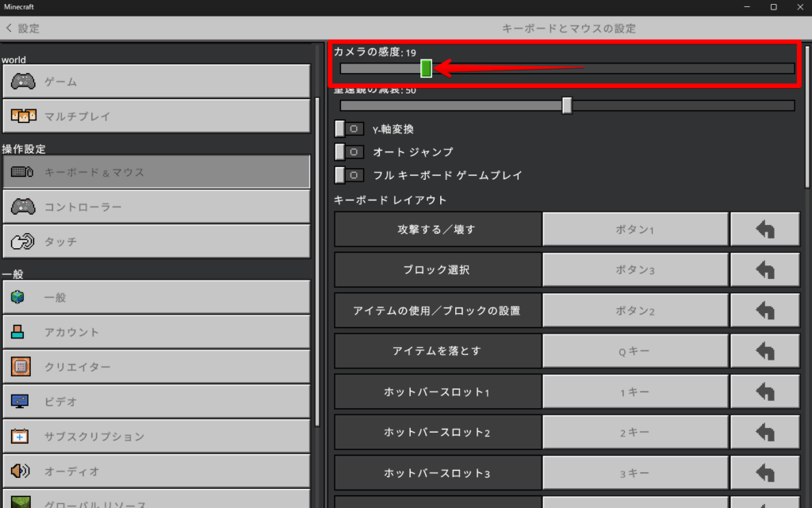Reset アイテムの使用／ブロックの設置 binding arrow

(x=764, y=311)
